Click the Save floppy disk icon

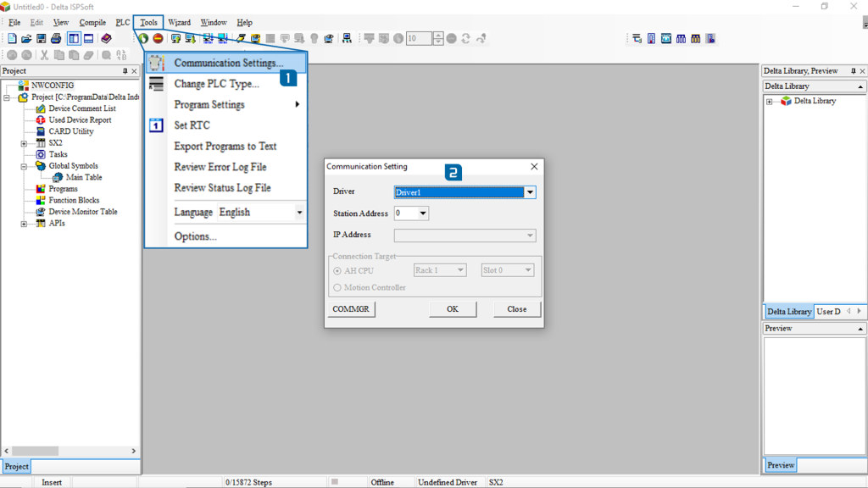click(41, 38)
